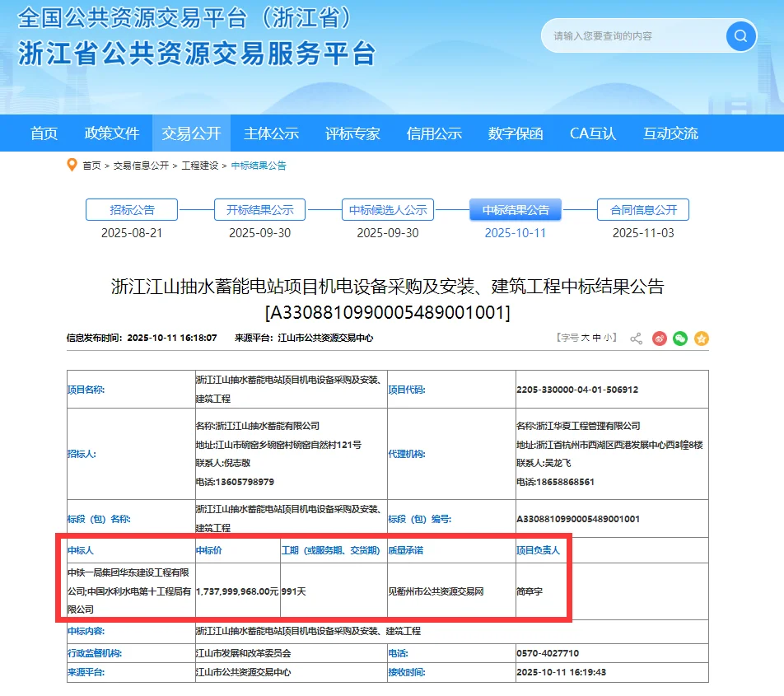Click the share icon next to the article
This screenshot has height=696, width=784.
636,339
